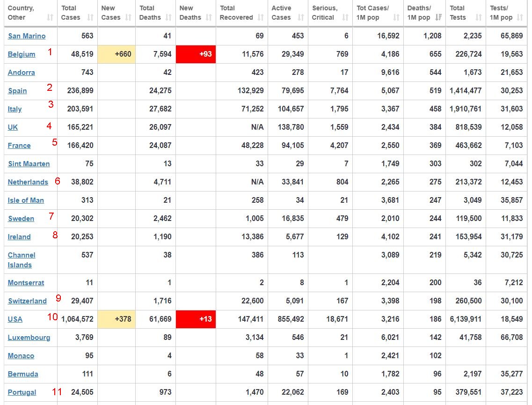Open the Portugal link
Image resolution: width=532 pixels, height=405 pixels.
click(22, 392)
